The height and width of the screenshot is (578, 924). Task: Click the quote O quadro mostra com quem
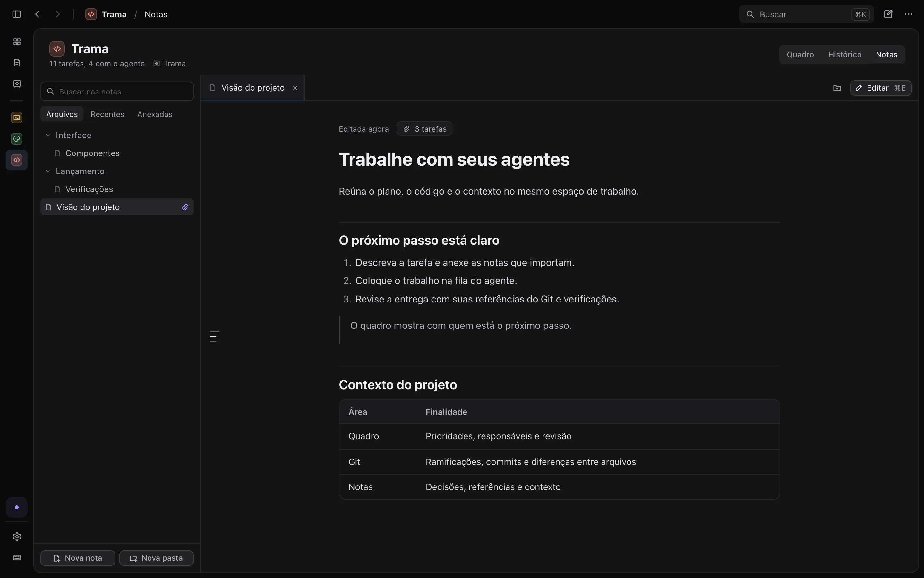(461, 326)
